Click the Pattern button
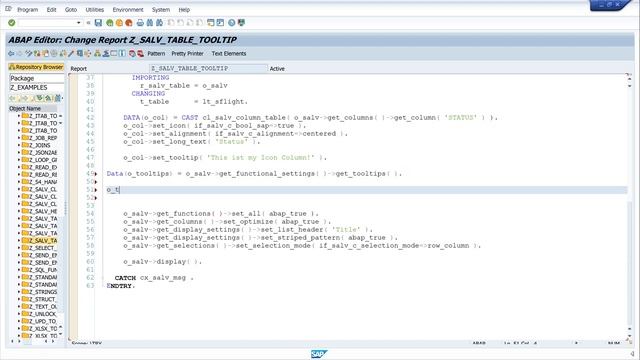 click(x=156, y=53)
